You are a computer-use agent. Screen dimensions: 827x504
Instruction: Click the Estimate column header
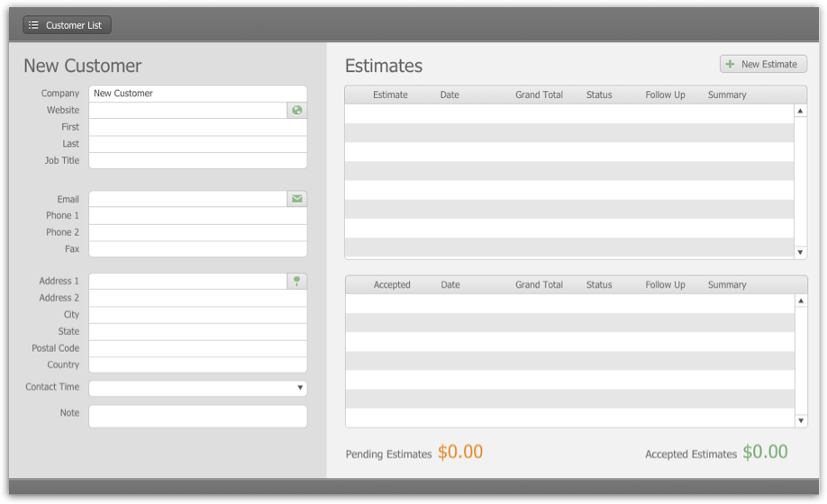(x=390, y=94)
